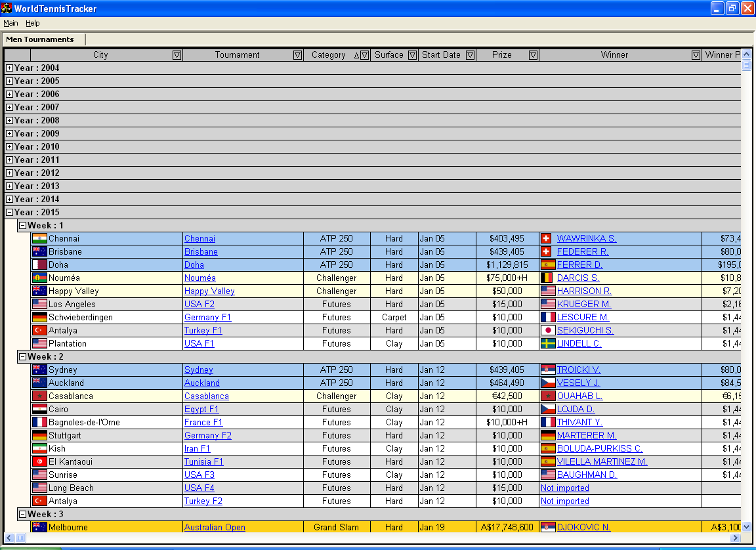756x550 pixels.
Task: Select Carpet surface cell in Germany F1 row
Action: (394, 317)
